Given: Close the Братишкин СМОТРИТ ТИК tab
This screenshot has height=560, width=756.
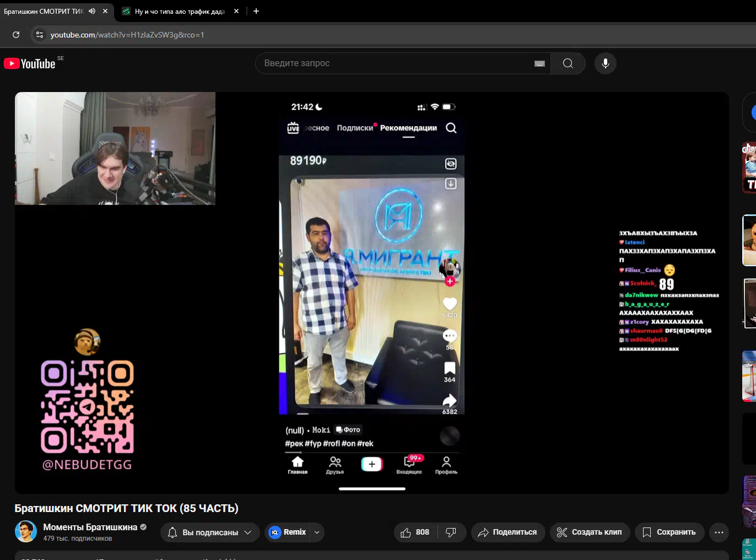Looking at the screenshot, I should click(x=105, y=11).
